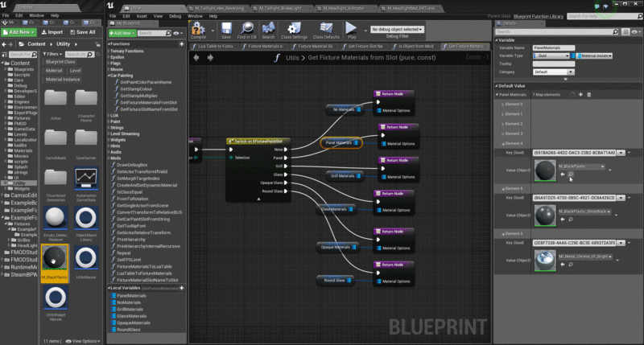Collapse the Car Painting category
The image size is (644, 345).
coord(109,76)
